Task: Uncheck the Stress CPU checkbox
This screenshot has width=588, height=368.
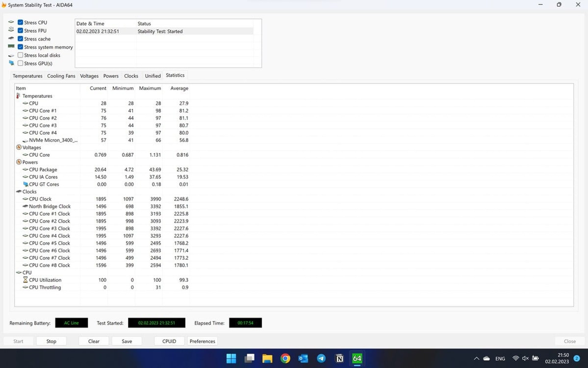Action: click(20, 22)
